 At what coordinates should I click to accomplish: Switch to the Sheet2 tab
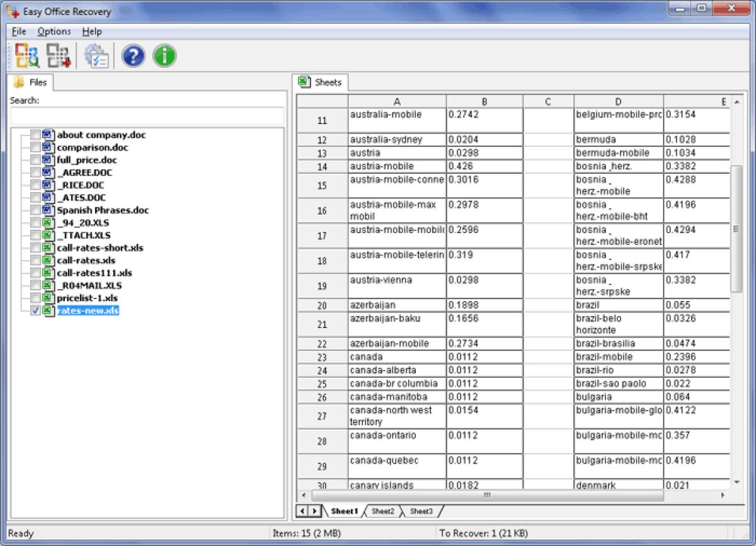point(383,511)
